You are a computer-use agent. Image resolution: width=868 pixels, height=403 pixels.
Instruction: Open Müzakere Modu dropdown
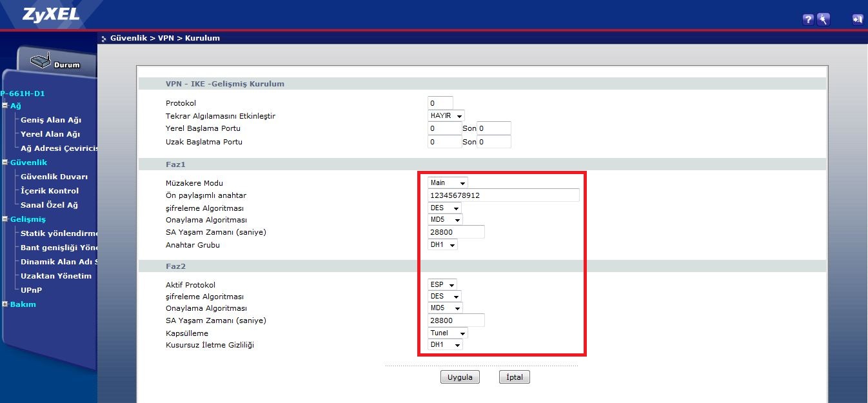448,183
